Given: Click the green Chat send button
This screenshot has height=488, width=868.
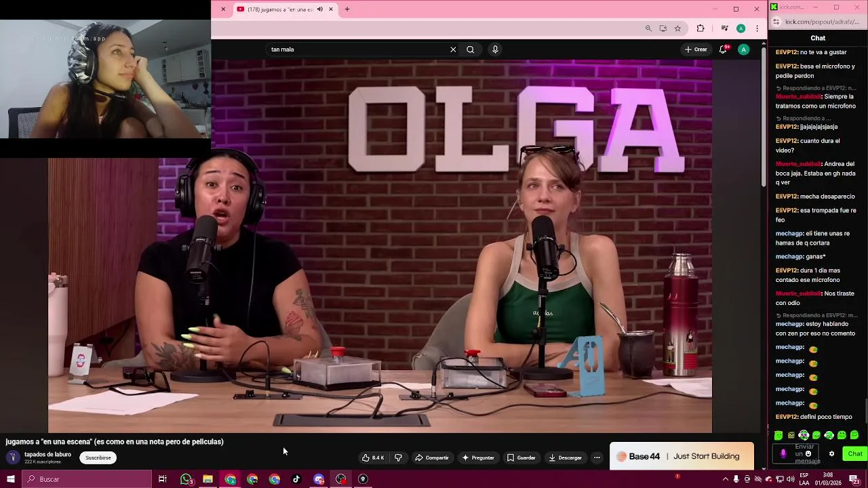Looking at the screenshot, I should click(x=854, y=454).
